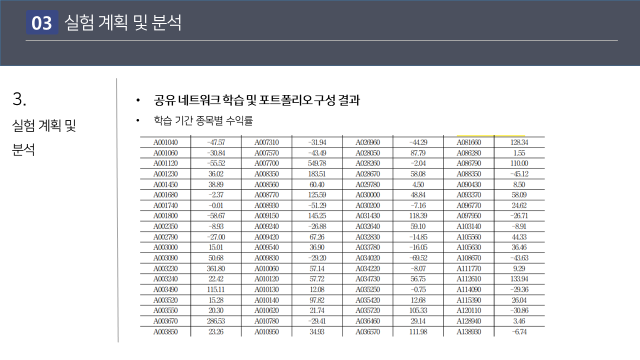This screenshot has width=640, height=360.
Task: Click table value '15.01'
Action: pos(216,247)
